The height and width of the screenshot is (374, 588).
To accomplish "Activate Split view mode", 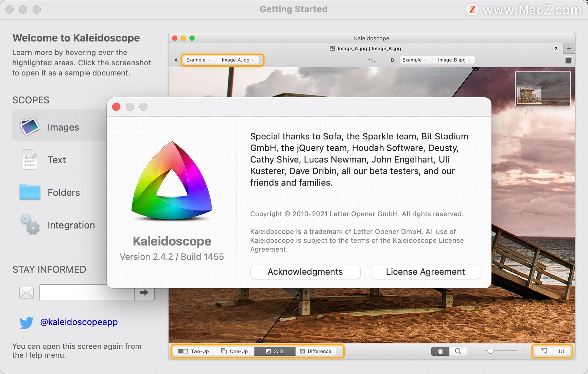I will [275, 351].
